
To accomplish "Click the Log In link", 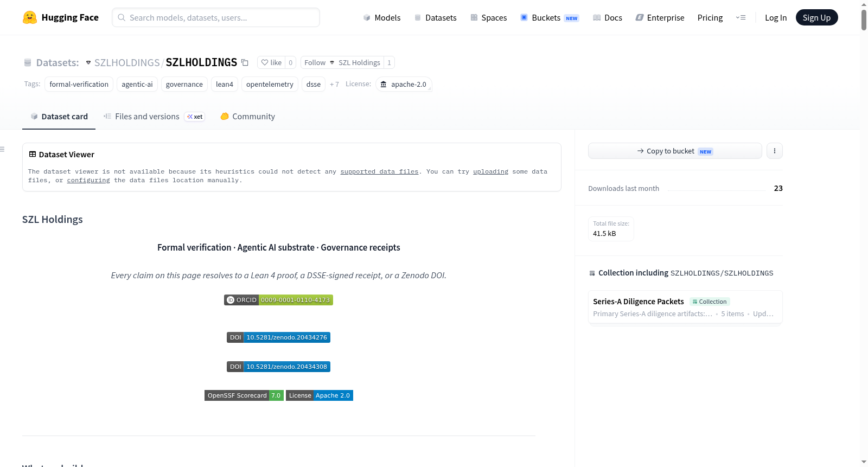I will pyautogui.click(x=776, y=18).
